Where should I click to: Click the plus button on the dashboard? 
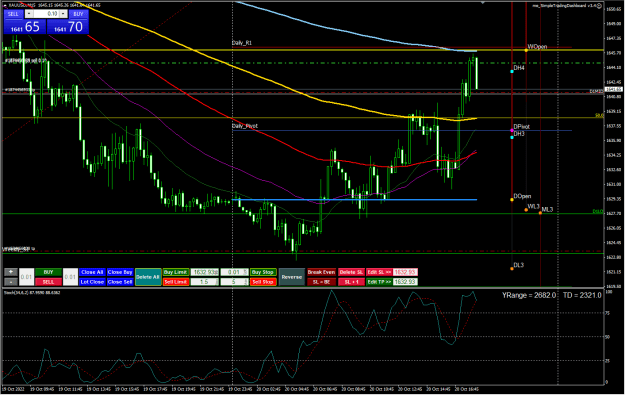coord(11,272)
